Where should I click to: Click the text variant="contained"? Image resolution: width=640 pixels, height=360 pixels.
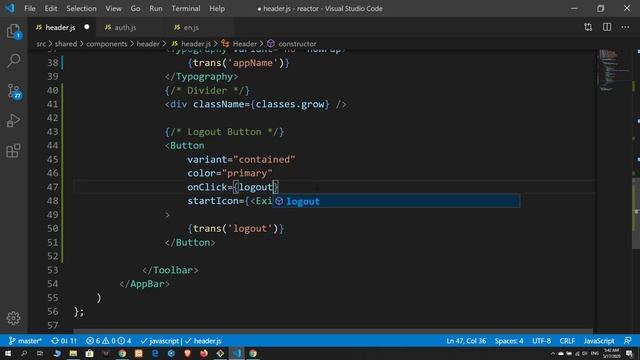(x=241, y=160)
